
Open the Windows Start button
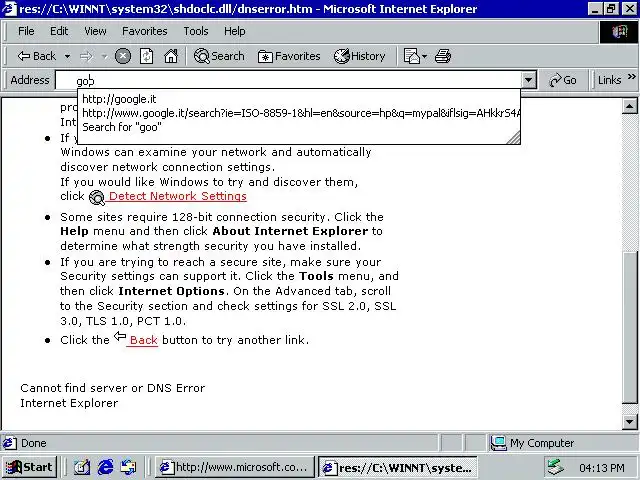[x=29, y=467]
